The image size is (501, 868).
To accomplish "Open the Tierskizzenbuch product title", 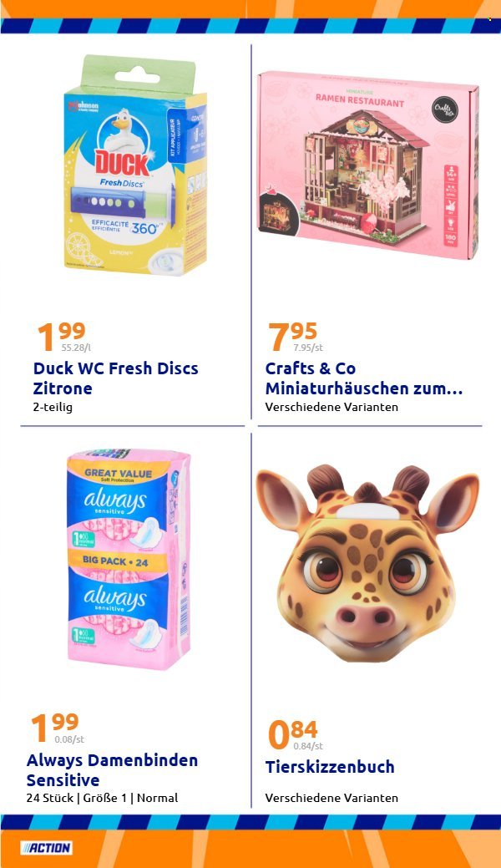I will (x=330, y=767).
